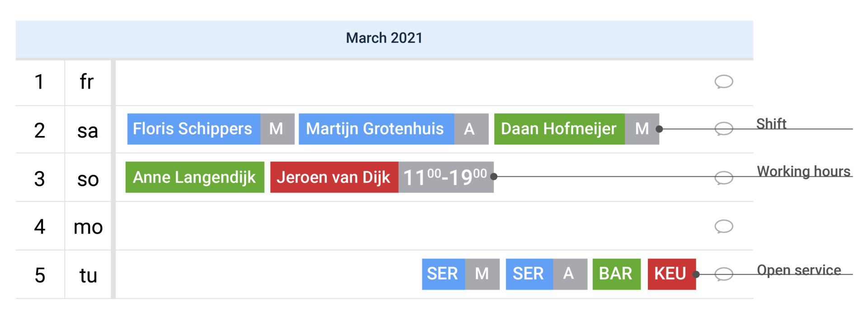
Task: Pick the red KEU open service
Action: pos(671,274)
